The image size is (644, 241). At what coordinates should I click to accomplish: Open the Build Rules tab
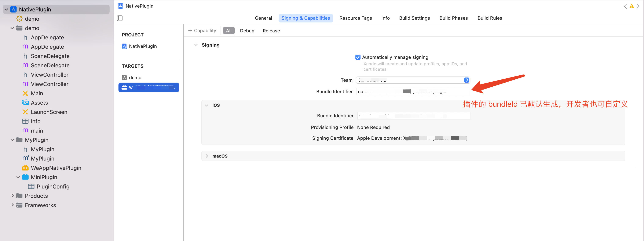tap(490, 18)
